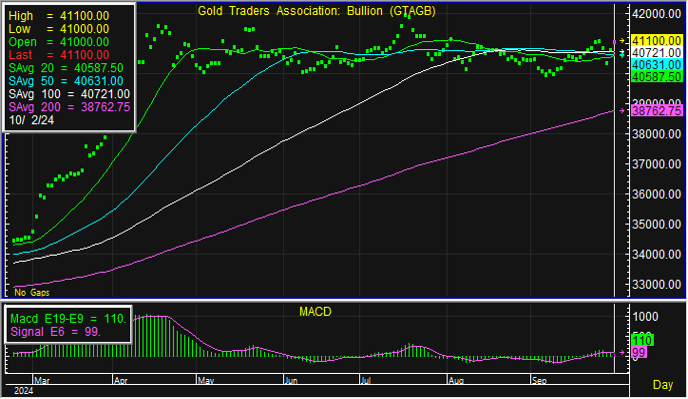Click the magenta 38762.75 price tag
The image size is (688, 399).
tap(656, 111)
